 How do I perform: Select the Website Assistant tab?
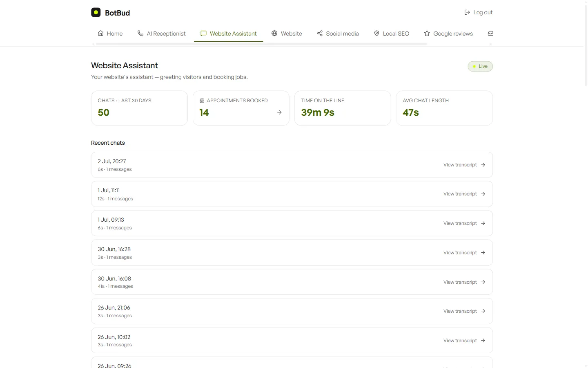(x=228, y=34)
